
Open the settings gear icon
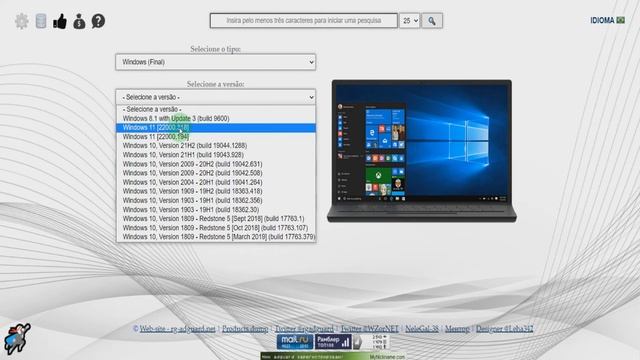pos(22,21)
